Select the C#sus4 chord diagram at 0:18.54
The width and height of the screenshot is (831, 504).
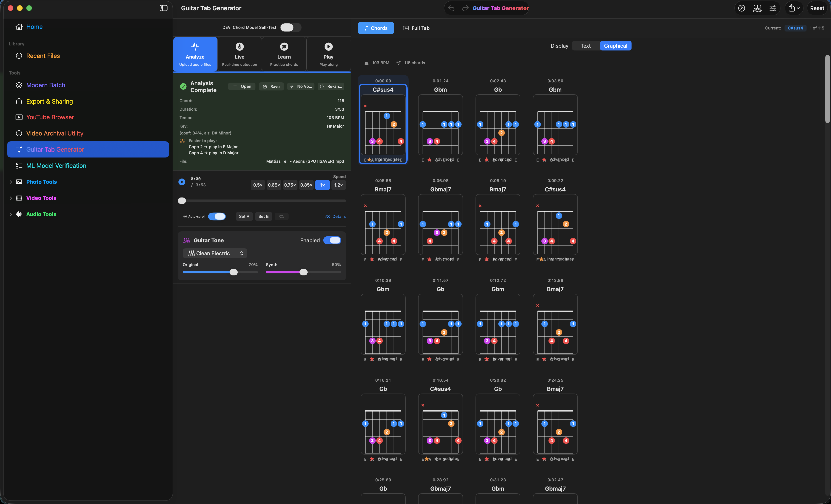440,424
